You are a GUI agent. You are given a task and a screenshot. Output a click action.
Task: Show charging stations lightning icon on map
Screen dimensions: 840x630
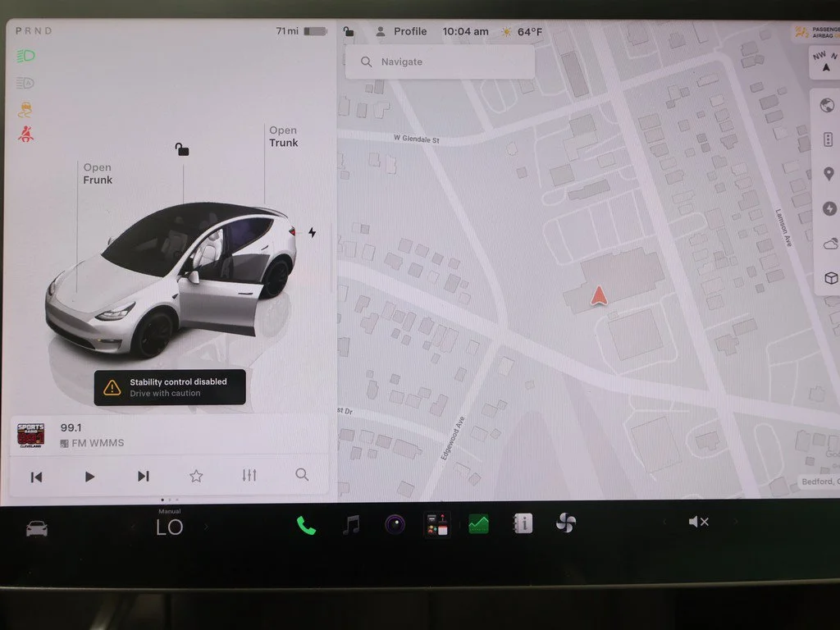point(829,208)
